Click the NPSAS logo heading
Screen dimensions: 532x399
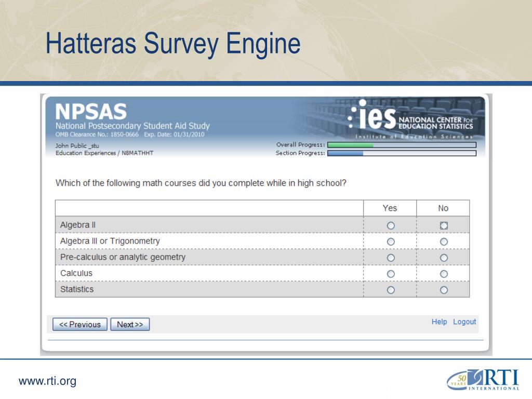pyautogui.click(x=91, y=112)
